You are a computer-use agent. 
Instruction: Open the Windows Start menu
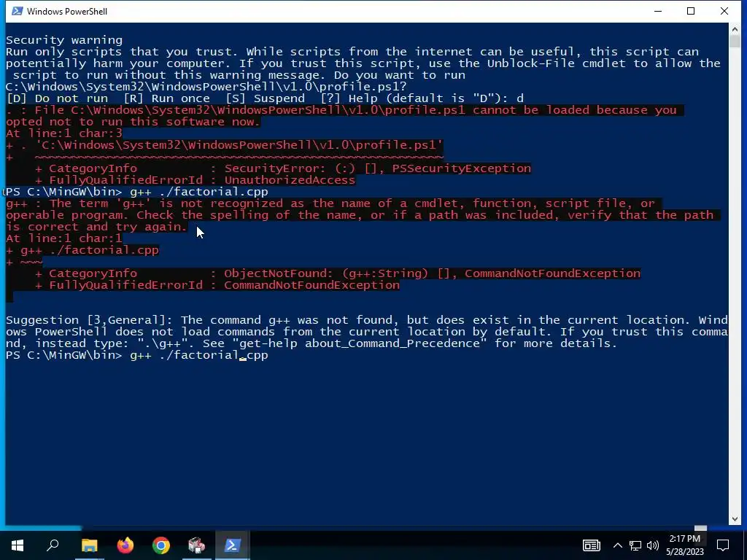pyautogui.click(x=18, y=545)
